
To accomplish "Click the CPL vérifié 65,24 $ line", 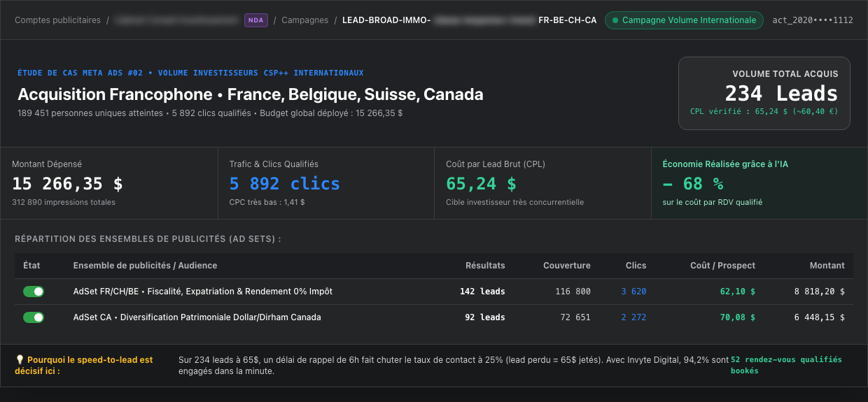I will (764, 111).
